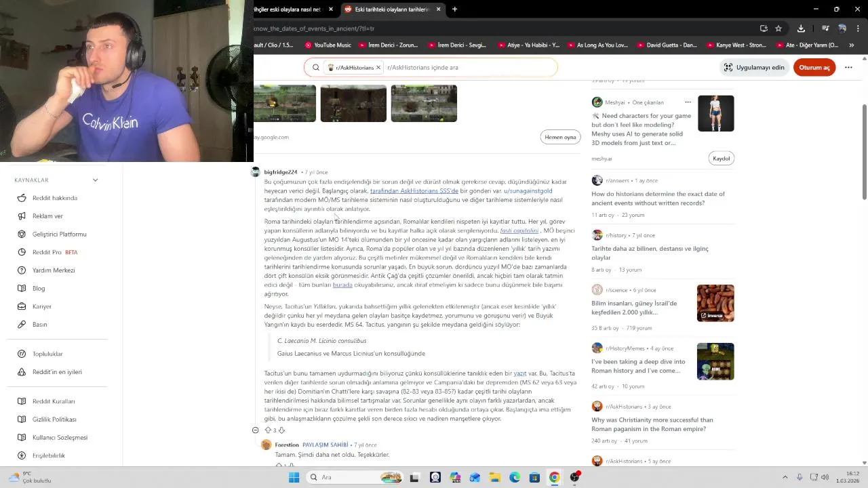Open the Meshy 3D character ad image
Viewport: 868px width, 488px height.
(x=715, y=113)
